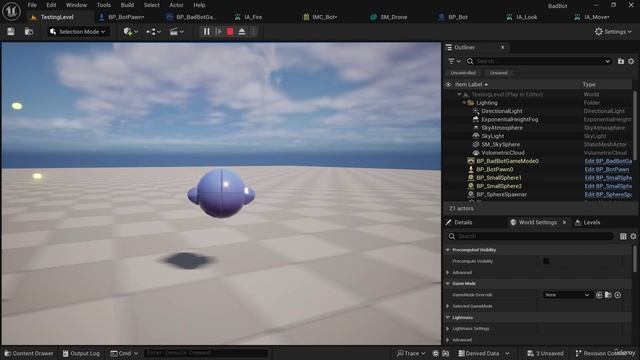Screen dimensions: 640x360
Task: Expand the Lightmass Settings row
Action: [x=448, y=329]
